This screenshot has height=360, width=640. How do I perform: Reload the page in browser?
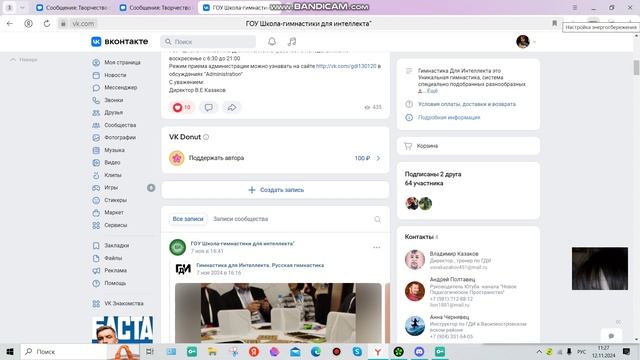pos(47,24)
